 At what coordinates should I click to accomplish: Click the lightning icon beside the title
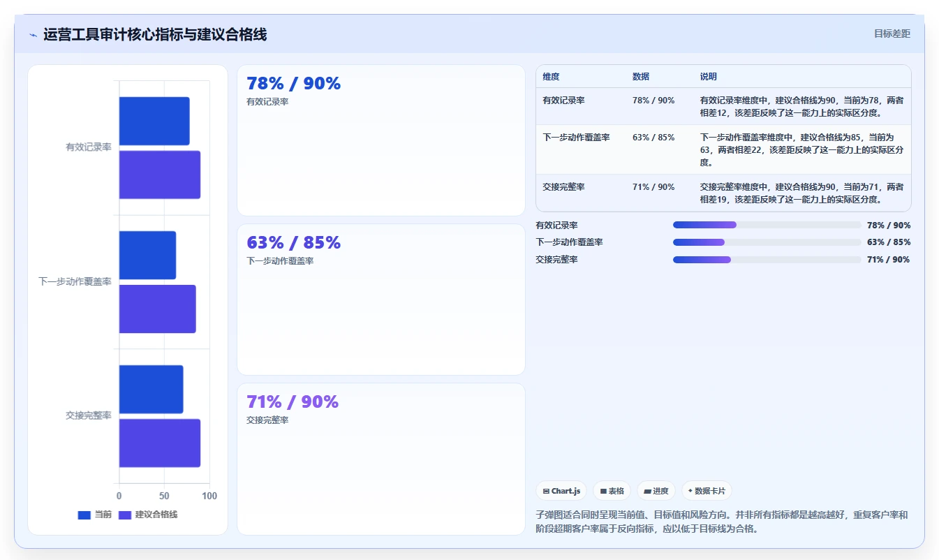coord(33,34)
